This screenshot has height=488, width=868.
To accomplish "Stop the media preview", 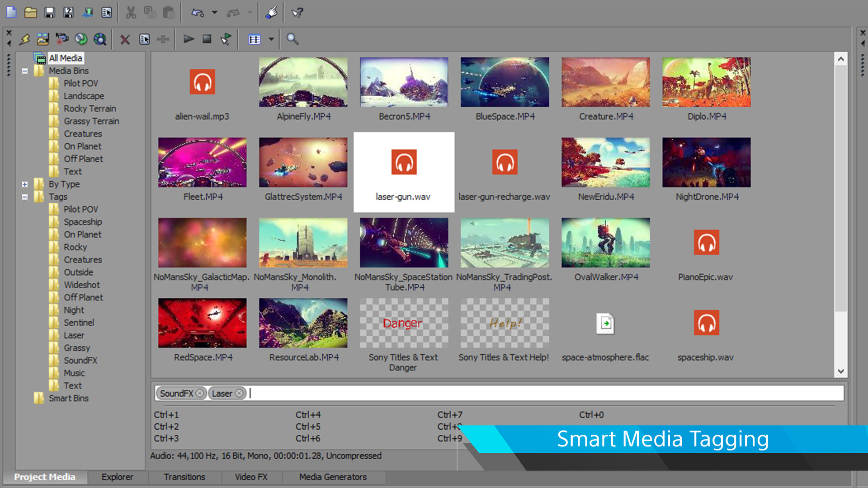I will coord(207,39).
